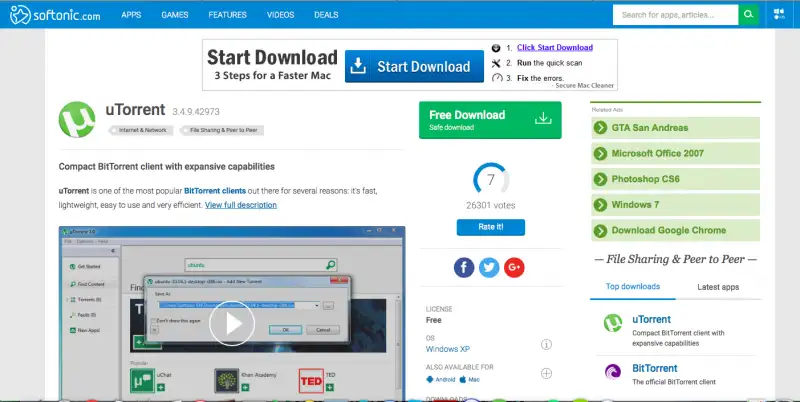
Task: Open BitTorrent title in Top downloads
Action: click(x=655, y=368)
